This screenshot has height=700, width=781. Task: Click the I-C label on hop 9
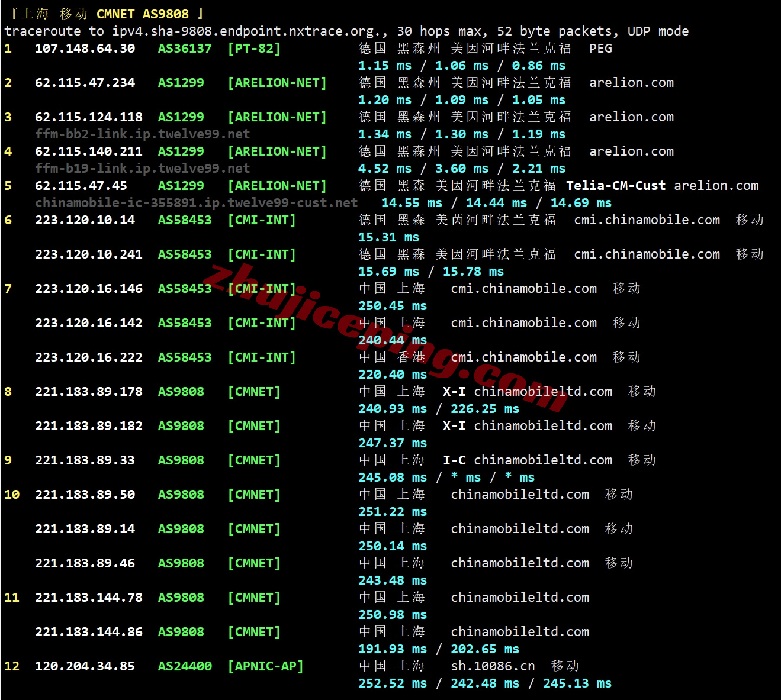(x=454, y=460)
